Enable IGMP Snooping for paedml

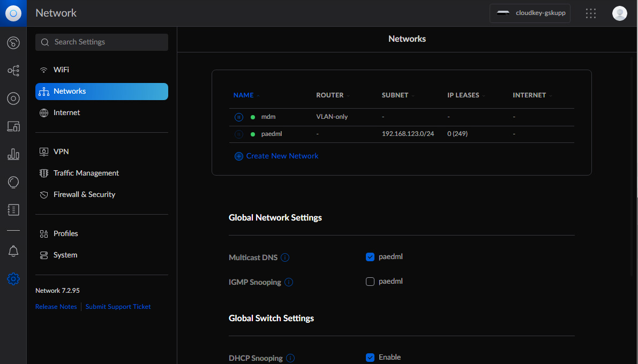370,282
